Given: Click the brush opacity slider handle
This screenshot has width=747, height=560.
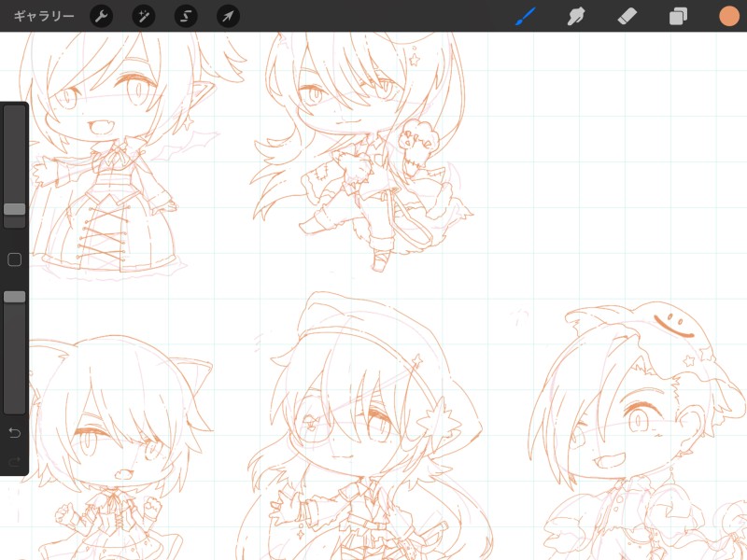Looking at the screenshot, I should pyautogui.click(x=14, y=297).
